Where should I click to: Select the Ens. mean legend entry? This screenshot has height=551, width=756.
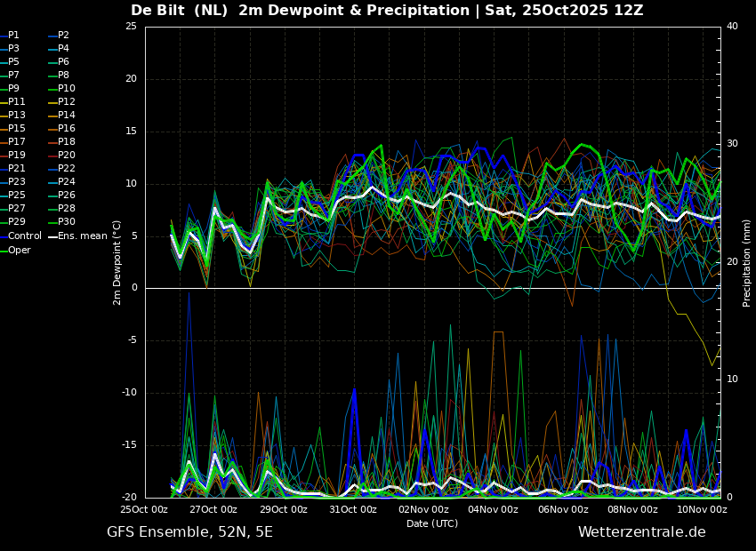coord(78,236)
